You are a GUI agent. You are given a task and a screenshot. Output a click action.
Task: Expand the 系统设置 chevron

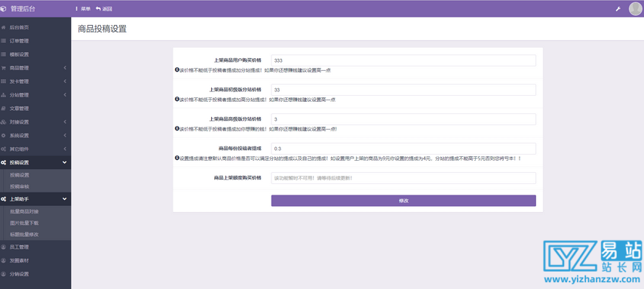(65, 136)
